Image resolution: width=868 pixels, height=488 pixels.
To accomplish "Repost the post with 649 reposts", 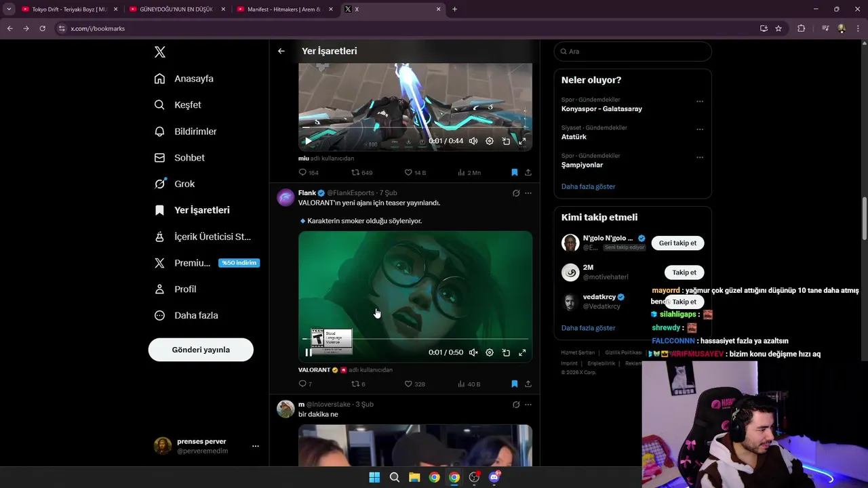I will pyautogui.click(x=361, y=173).
